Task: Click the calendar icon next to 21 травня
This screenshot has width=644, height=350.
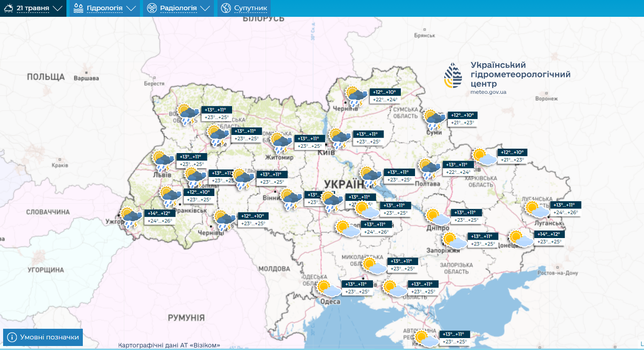Action: tap(8, 8)
